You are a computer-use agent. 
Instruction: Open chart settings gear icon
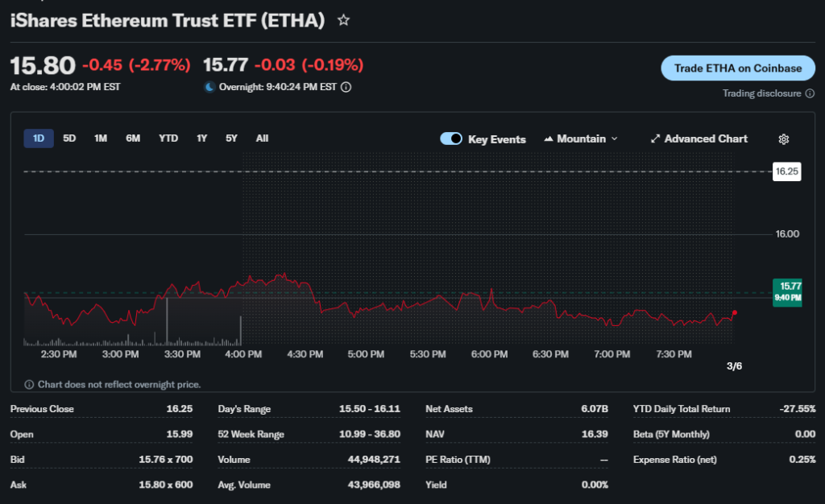(x=784, y=139)
